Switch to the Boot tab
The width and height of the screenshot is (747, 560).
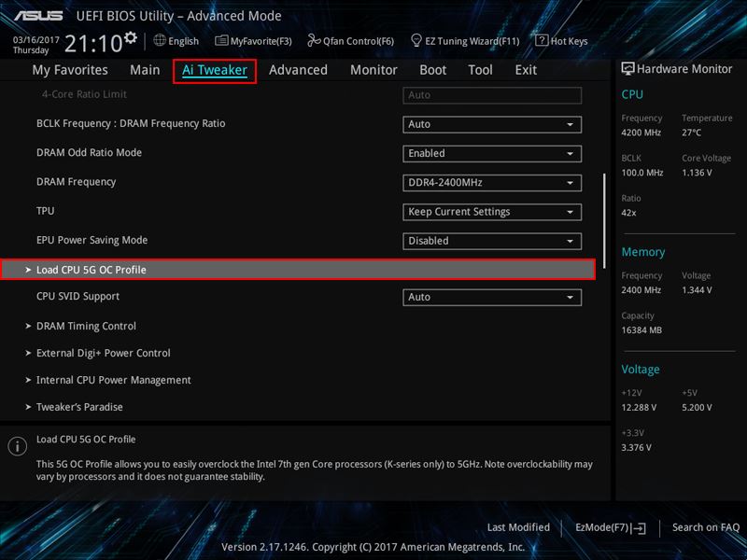432,70
